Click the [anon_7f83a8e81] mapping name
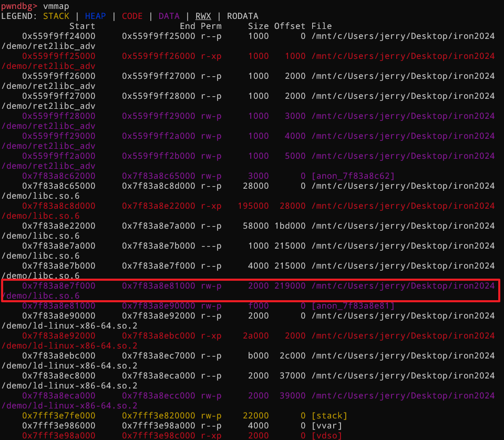The width and height of the screenshot is (504, 440). [x=353, y=305]
